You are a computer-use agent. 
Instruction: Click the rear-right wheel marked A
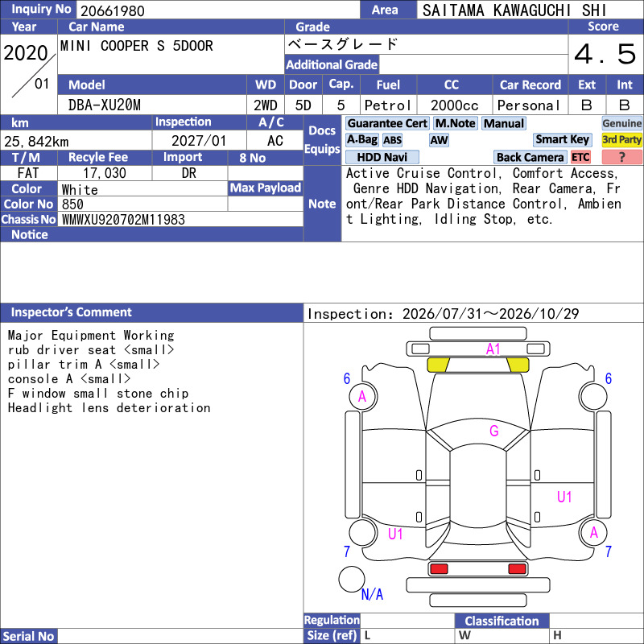click(x=593, y=533)
